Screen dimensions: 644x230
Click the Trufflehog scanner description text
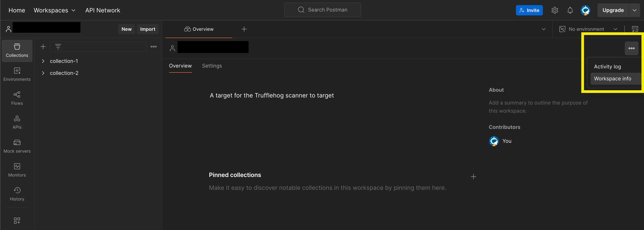point(271,96)
